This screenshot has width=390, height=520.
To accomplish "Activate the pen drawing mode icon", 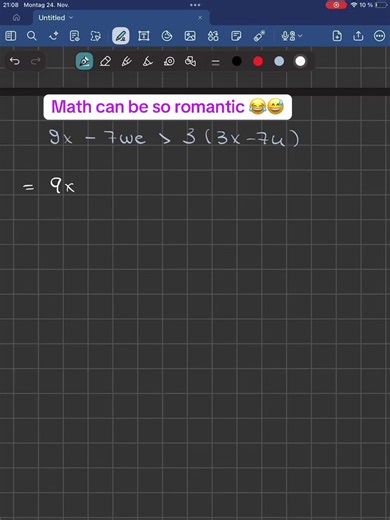I will tap(120, 36).
